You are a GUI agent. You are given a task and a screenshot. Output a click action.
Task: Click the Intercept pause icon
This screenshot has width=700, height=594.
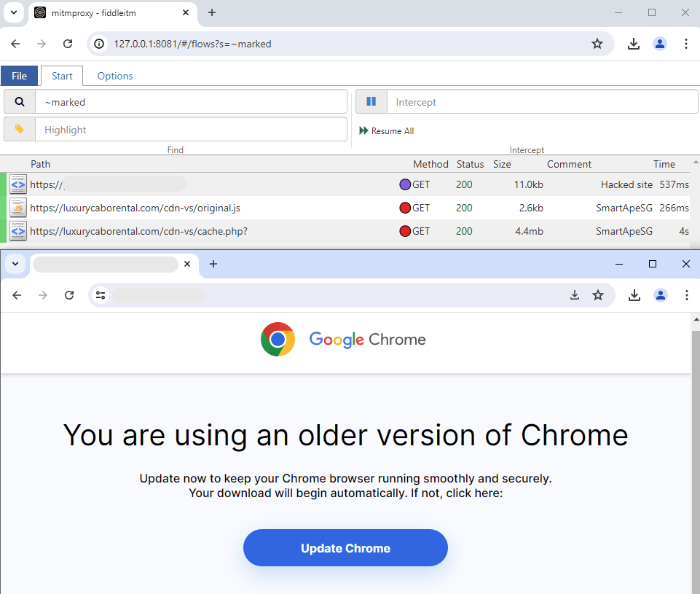(x=371, y=102)
